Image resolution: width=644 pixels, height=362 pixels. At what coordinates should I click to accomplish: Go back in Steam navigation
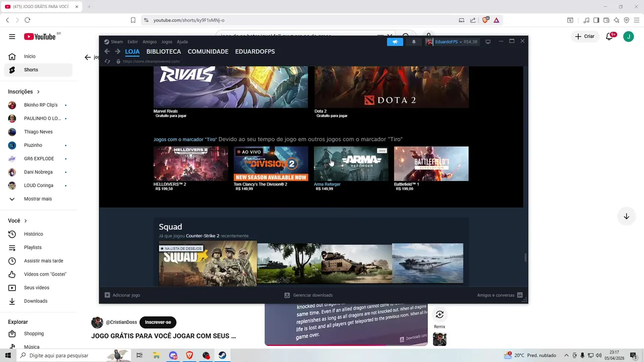pos(107,51)
